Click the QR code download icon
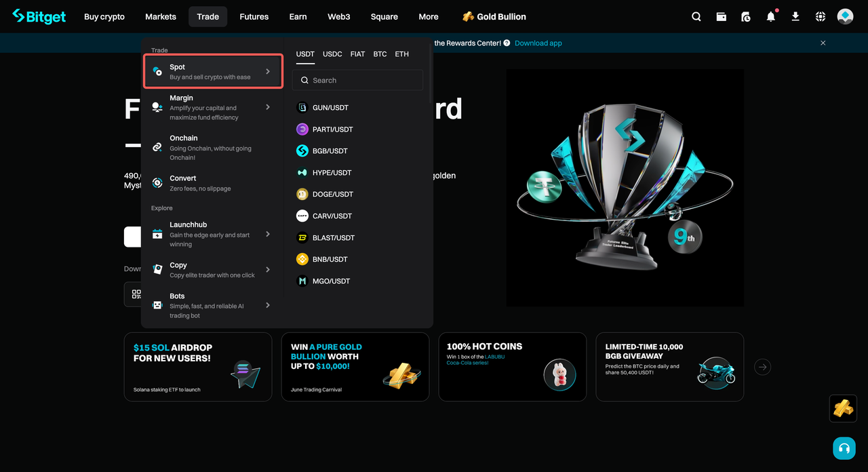 point(136,294)
